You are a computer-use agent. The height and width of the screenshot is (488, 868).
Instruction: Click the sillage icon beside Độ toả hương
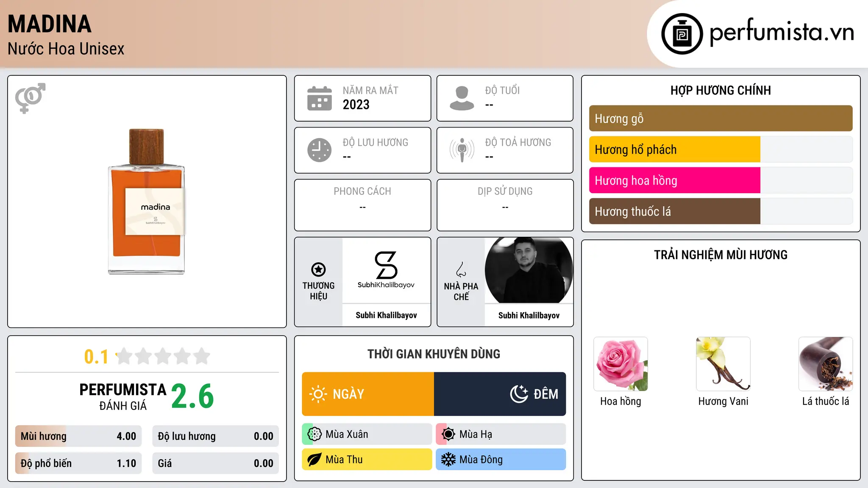pyautogui.click(x=462, y=150)
